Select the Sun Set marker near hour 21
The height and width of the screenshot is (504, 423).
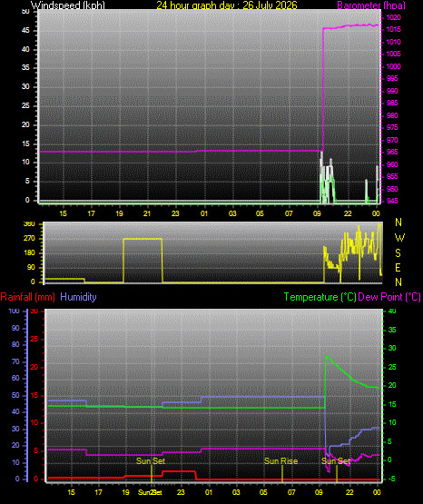click(x=151, y=461)
